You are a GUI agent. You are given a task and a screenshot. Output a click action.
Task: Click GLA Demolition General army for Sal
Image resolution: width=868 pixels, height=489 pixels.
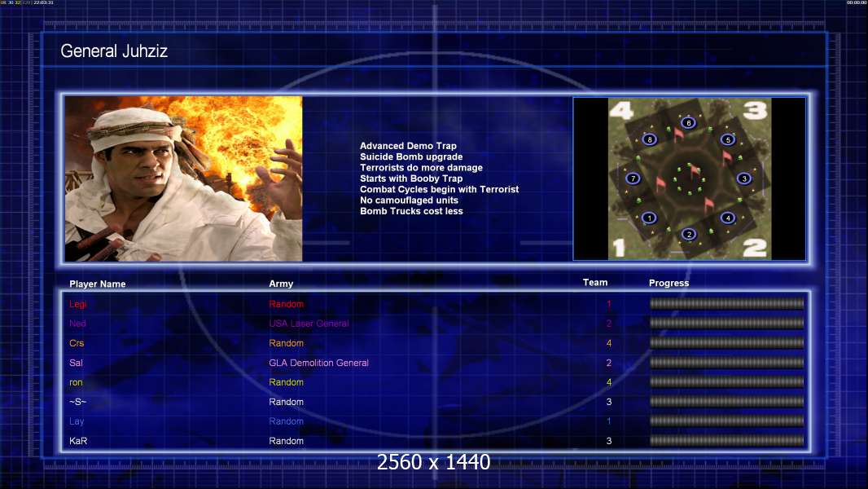319,363
